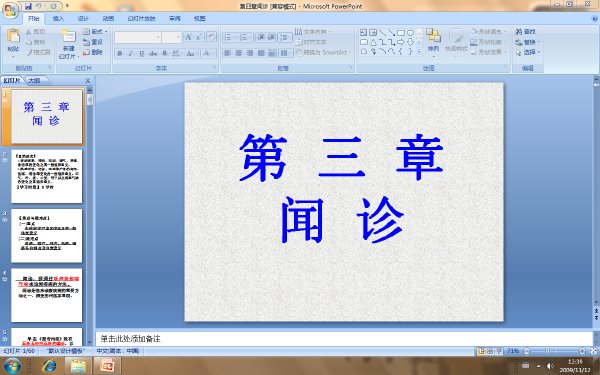Start slide show from status bar icon

click(499, 351)
